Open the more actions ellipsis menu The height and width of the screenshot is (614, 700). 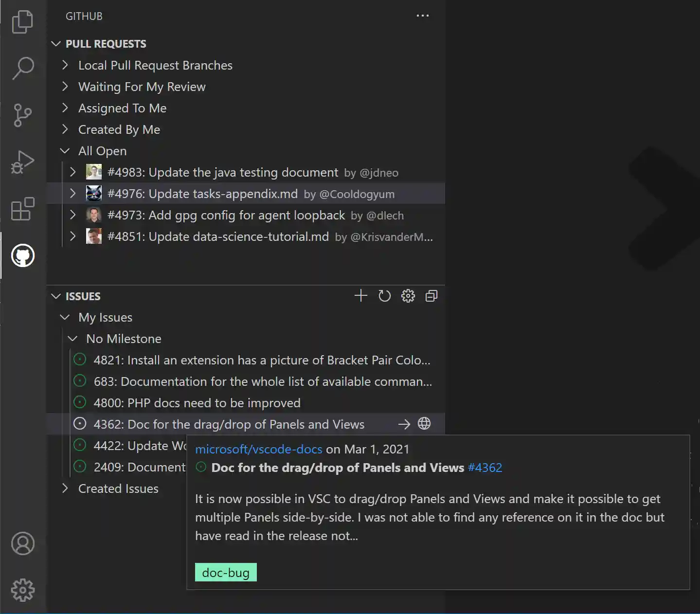(x=422, y=16)
